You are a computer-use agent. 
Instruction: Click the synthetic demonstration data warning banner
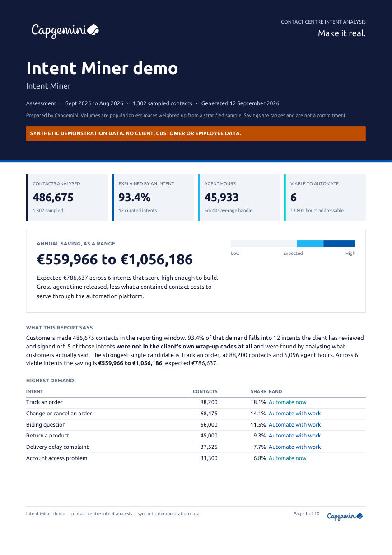(x=196, y=134)
